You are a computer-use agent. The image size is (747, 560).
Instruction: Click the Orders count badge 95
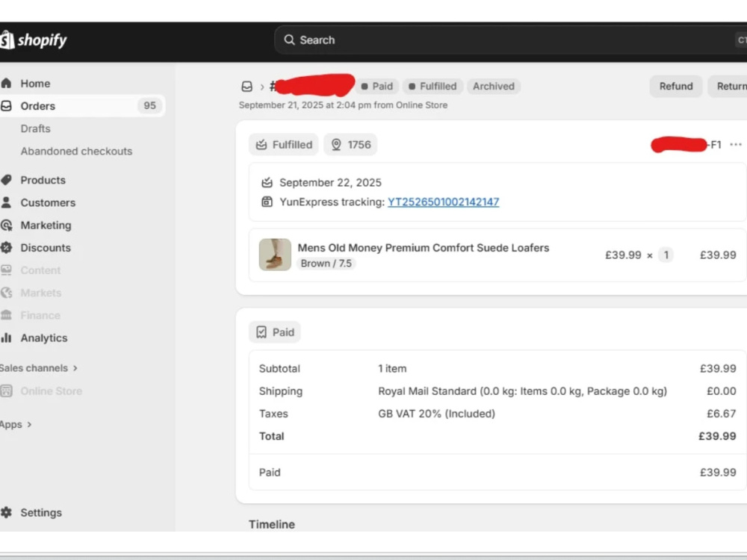coord(149,106)
